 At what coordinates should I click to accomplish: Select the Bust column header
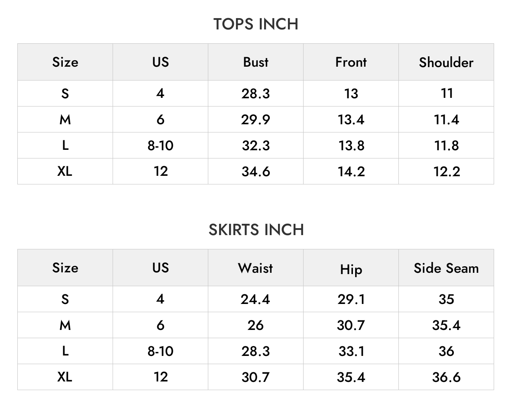(256, 62)
